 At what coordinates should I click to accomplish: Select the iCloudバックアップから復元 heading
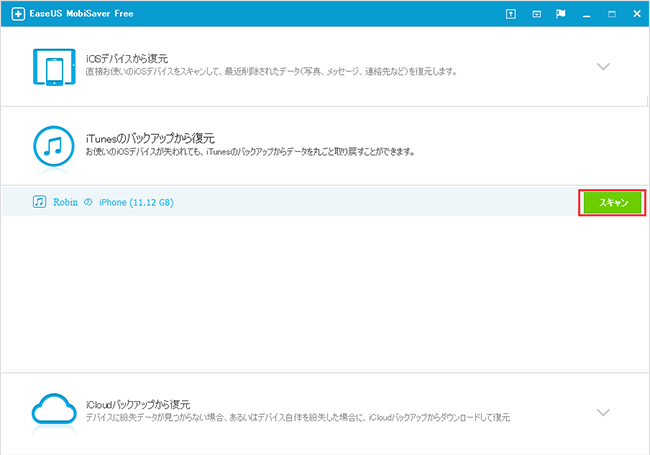(x=138, y=404)
